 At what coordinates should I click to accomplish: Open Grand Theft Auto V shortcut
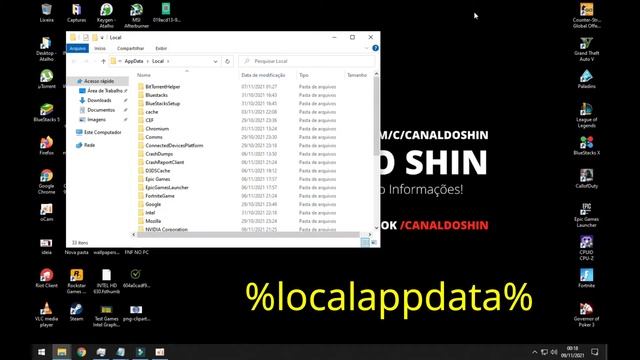pyautogui.click(x=587, y=49)
